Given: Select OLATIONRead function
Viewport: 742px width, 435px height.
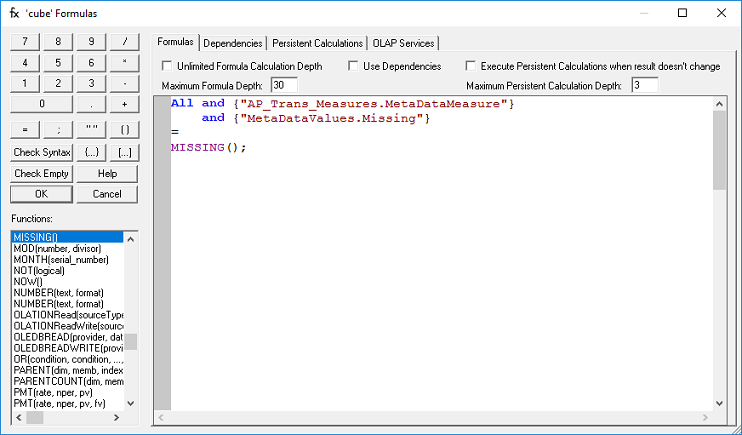Looking at the screenshot, I should point(68,315).
